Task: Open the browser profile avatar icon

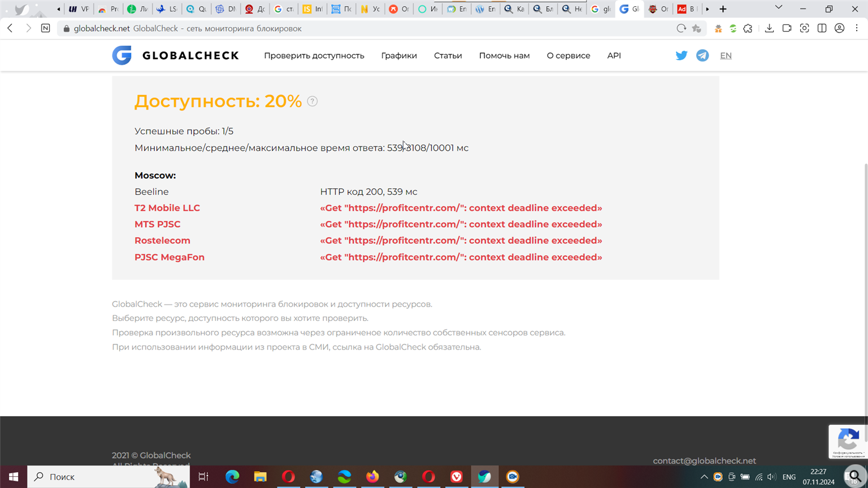Action: pyautogui.click(x=839, y=28)
